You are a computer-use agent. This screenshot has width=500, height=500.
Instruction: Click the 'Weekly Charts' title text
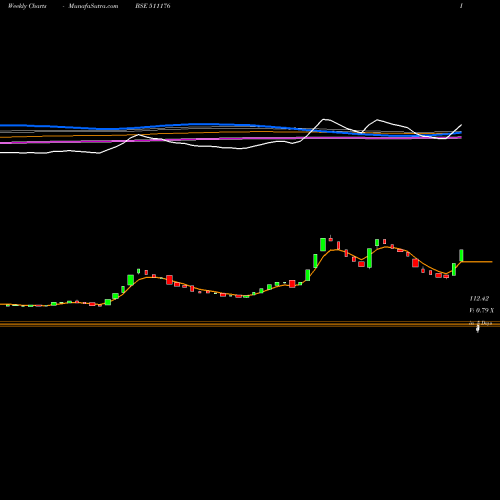[x=27, y=6]
